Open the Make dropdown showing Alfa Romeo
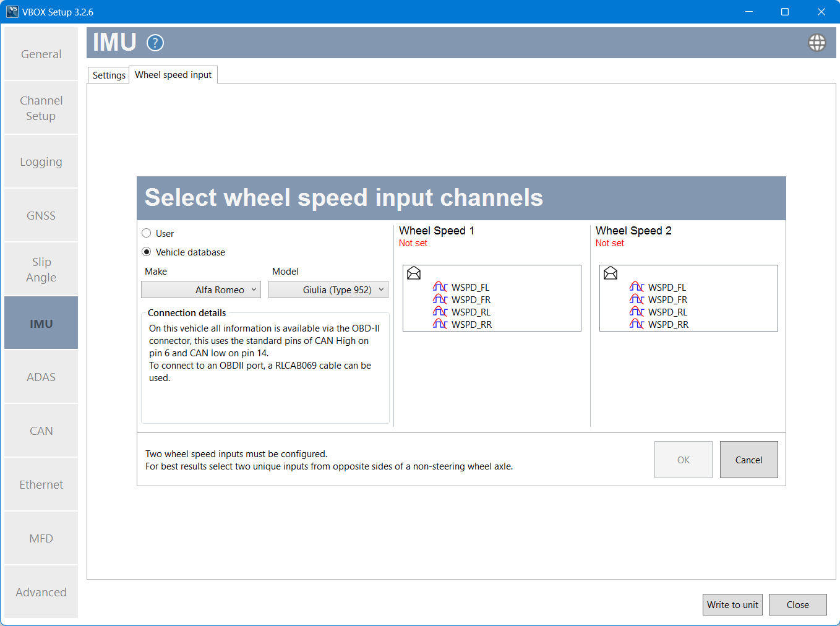 coord(200,289)
